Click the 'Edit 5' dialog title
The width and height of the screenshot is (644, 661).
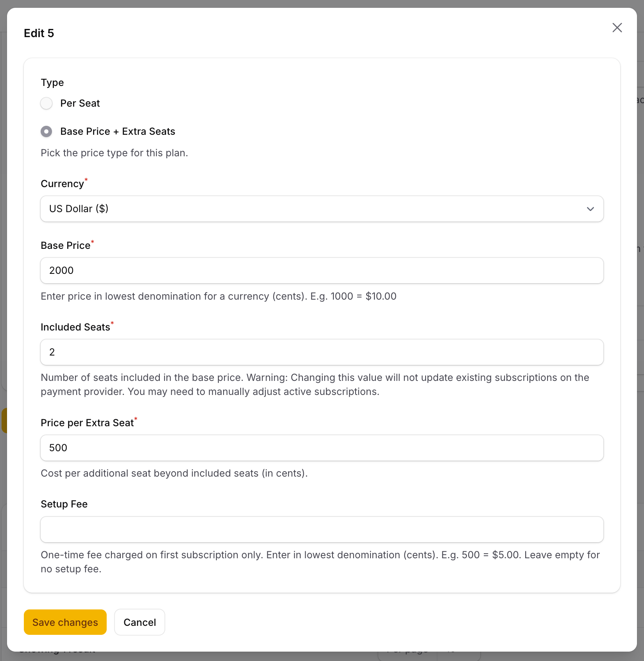coord(39,33)
